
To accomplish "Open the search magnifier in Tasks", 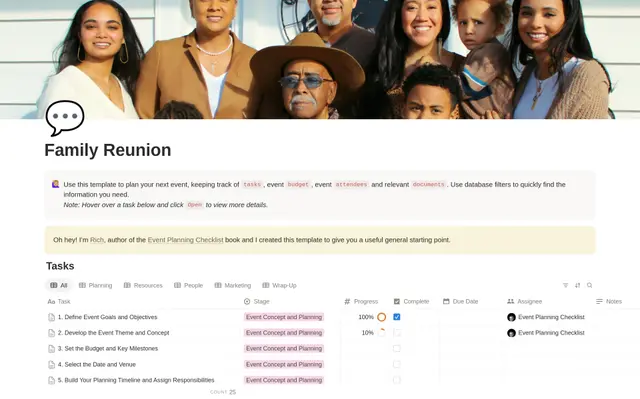I will pyautogui.click(x=589, y=285).
